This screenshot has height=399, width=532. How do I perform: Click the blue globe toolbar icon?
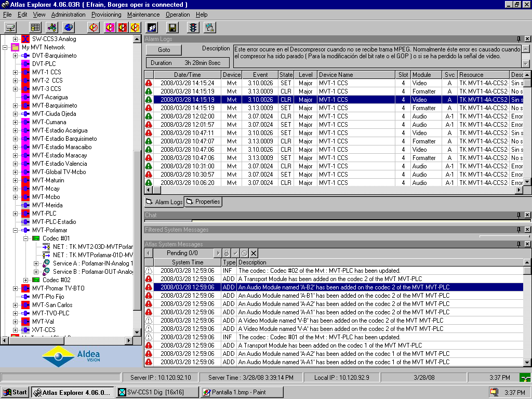click(69, 28)
